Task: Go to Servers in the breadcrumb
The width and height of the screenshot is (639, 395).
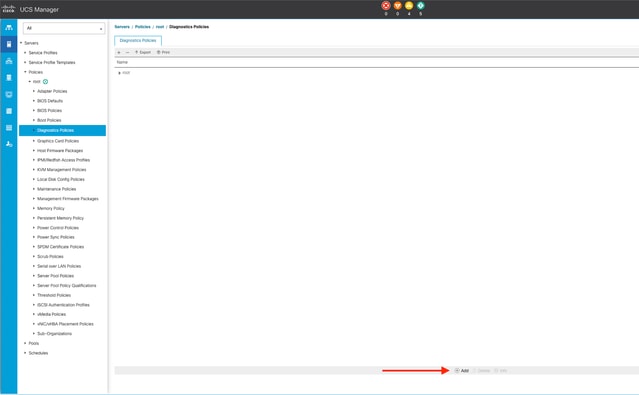Action: (122, 26)
